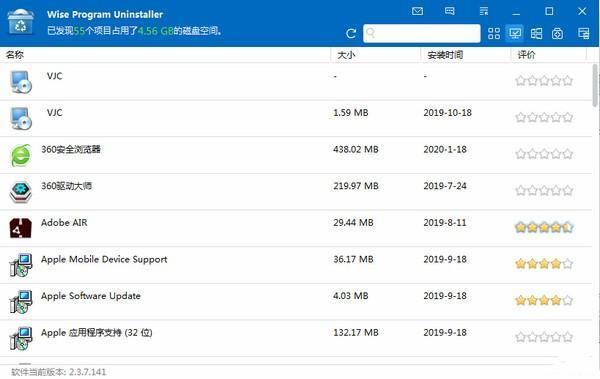This screenshot has height=379, width=600.
Task: Select the 360驱动大师 name text
Action: 67,186
